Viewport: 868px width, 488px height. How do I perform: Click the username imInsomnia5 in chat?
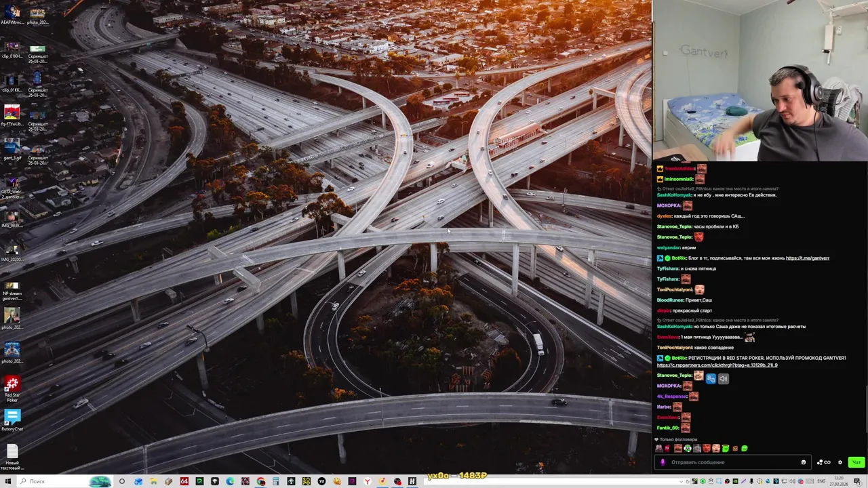coord(678,179)
